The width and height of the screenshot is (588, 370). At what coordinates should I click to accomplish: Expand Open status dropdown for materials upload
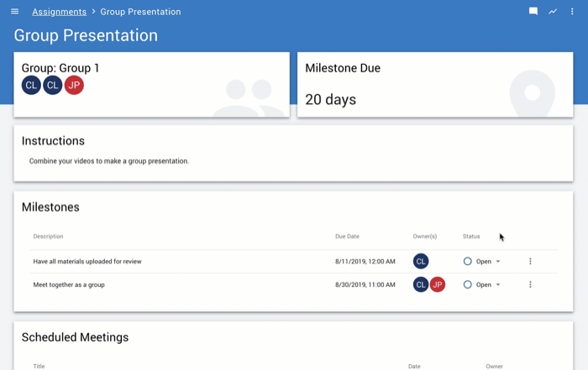[x=497, y=262]
